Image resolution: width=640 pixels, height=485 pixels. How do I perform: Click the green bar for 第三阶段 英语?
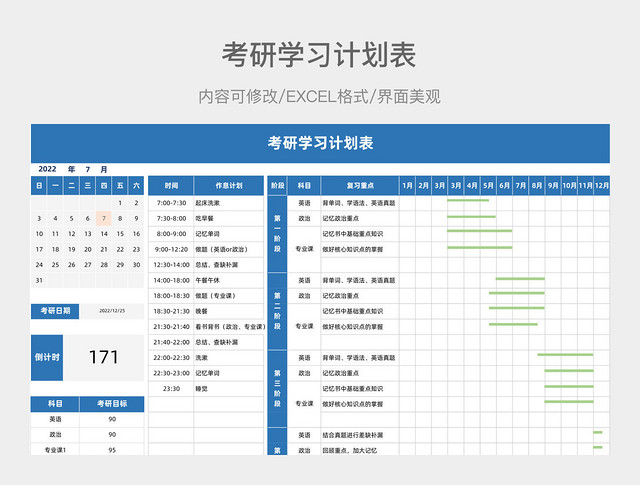point(565,355)
